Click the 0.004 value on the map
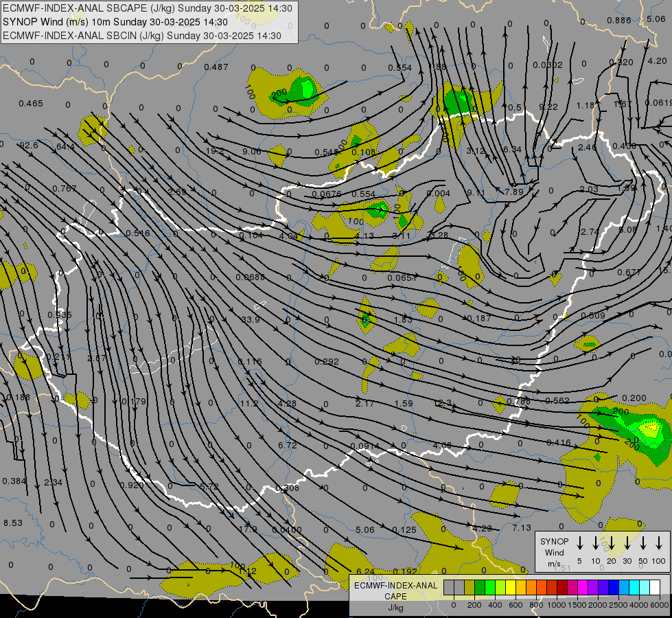 (x=439, y=194)
